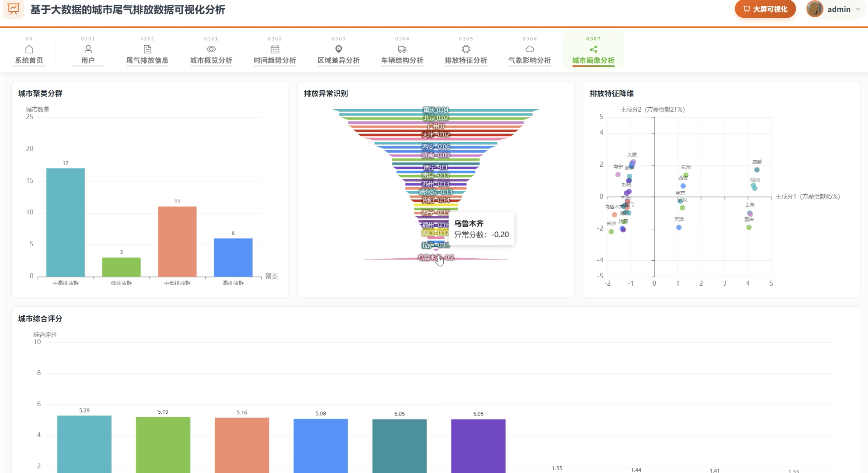Switch to 时间趋势分析 tab
Image resolution: width=868 pixels, height=473 pixels.
(x=275, y=60)
